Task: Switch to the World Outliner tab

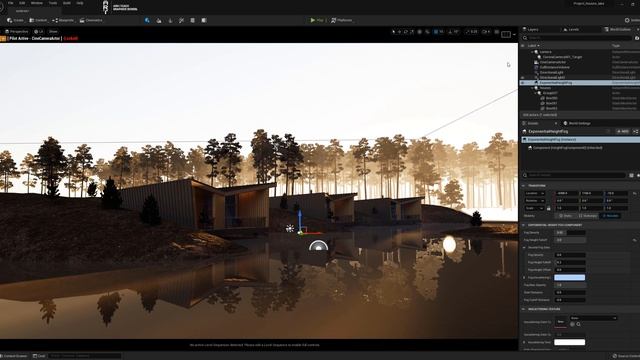Action: coord(618,29)
